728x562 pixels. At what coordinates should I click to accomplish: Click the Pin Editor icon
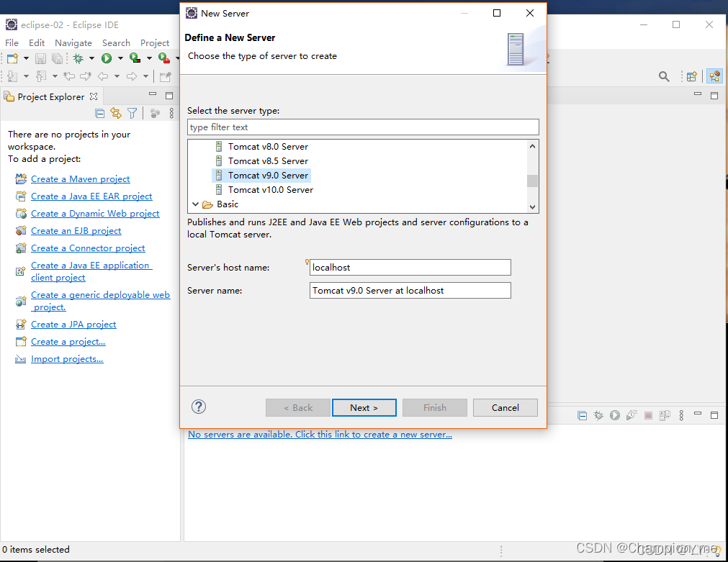pyautogui.click(x=166, y=76)
